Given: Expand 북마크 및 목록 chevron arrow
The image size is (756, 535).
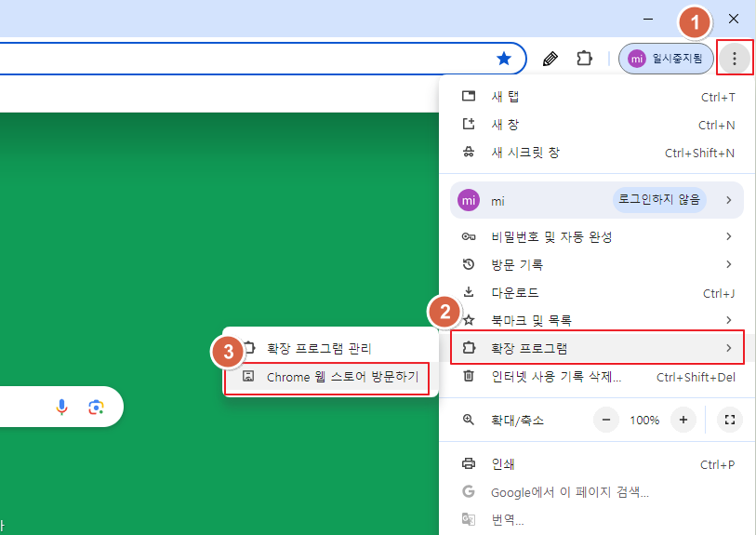Looking at the screenshot, I should pos(729,320).
